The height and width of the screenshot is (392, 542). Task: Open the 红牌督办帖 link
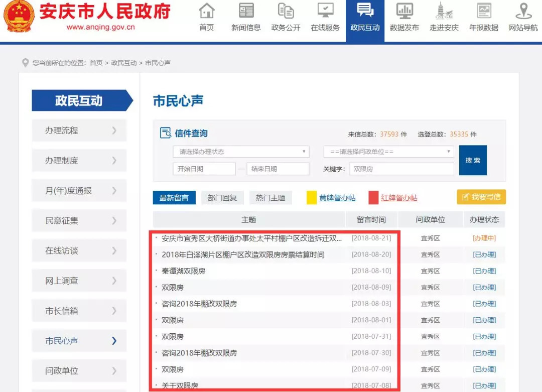(399, 198)
